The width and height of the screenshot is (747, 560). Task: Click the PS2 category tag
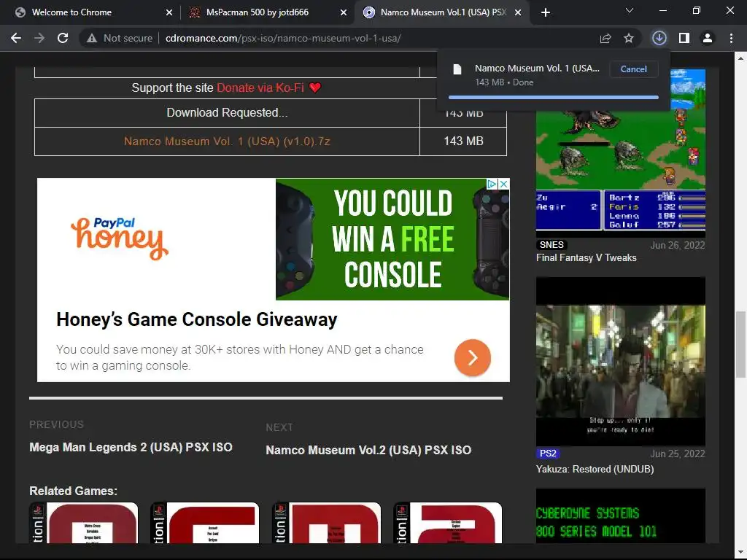click(x=548, y=454)
